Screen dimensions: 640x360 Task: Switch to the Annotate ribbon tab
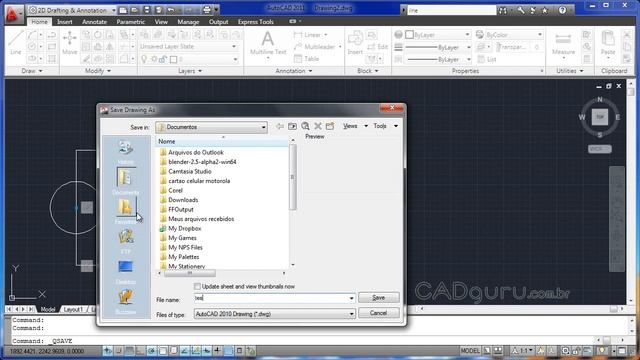point(94,22)
